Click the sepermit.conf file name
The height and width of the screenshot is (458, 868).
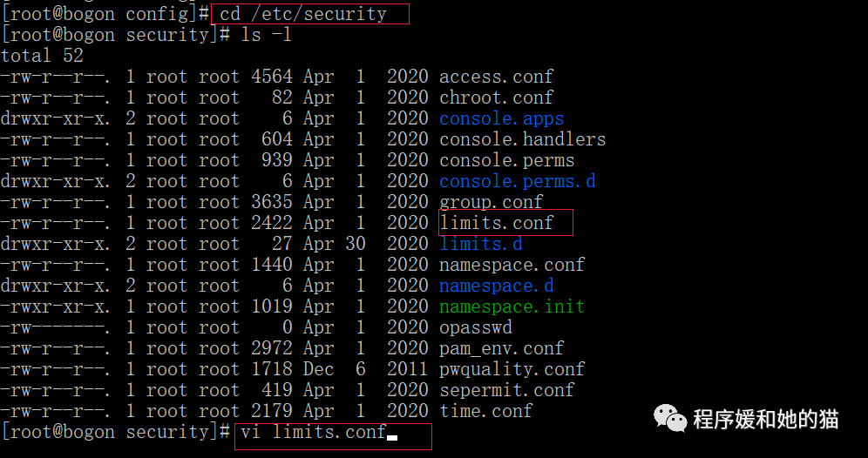coord(506,390)
